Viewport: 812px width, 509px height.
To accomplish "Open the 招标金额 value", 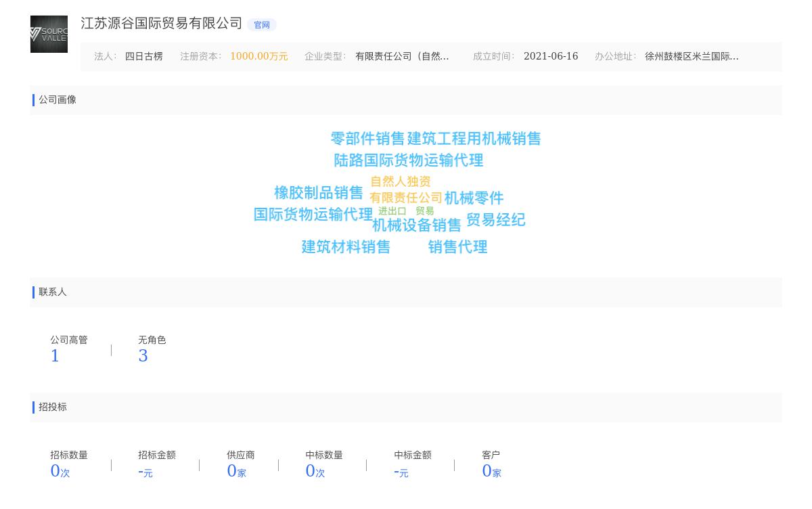I will tap(145, 472).
